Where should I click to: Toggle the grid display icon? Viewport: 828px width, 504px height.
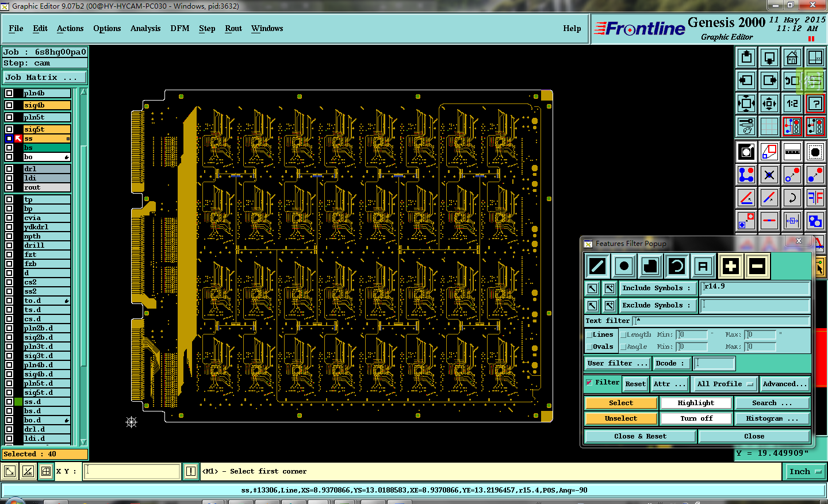pos(769,126)
